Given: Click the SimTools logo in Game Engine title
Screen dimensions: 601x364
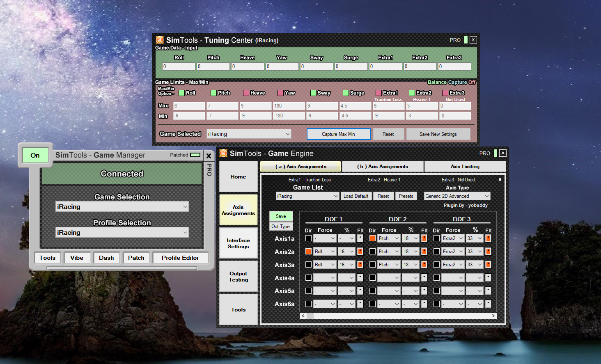Looking at the screenshot, I should (x=223, y=153).
